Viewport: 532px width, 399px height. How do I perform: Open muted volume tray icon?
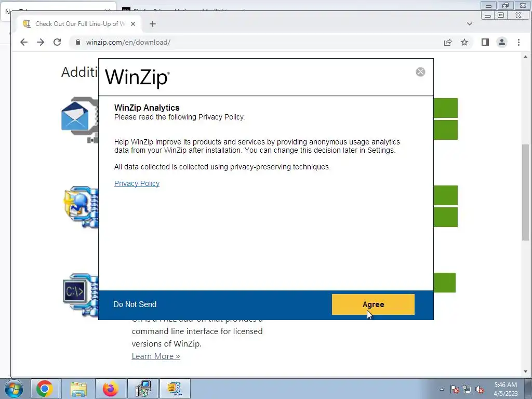[x=480, y=389]
